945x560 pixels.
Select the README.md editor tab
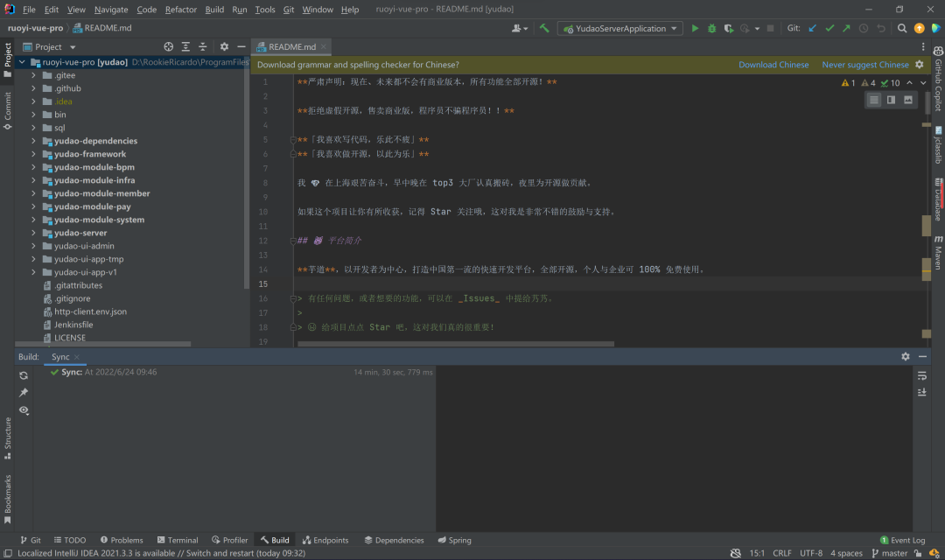[x=291, y=46]
